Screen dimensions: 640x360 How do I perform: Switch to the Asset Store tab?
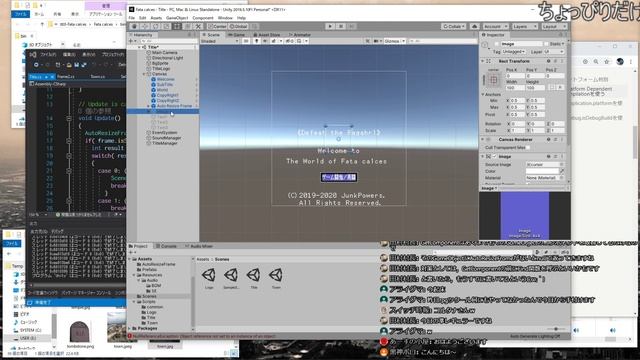tap(267, 35)
